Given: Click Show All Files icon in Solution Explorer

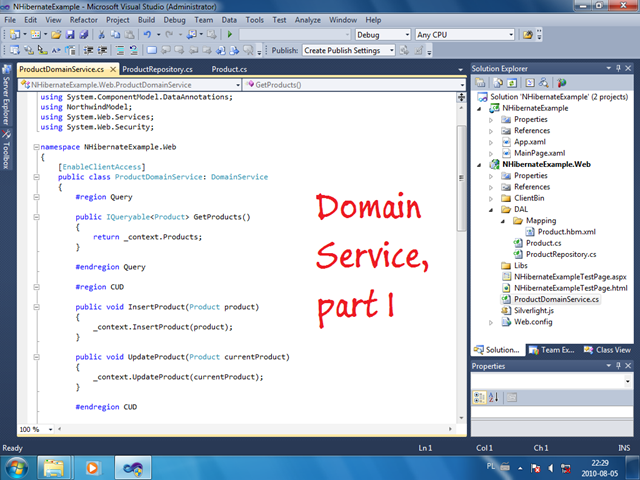Looking at the screenshot, I should (498, 83).
